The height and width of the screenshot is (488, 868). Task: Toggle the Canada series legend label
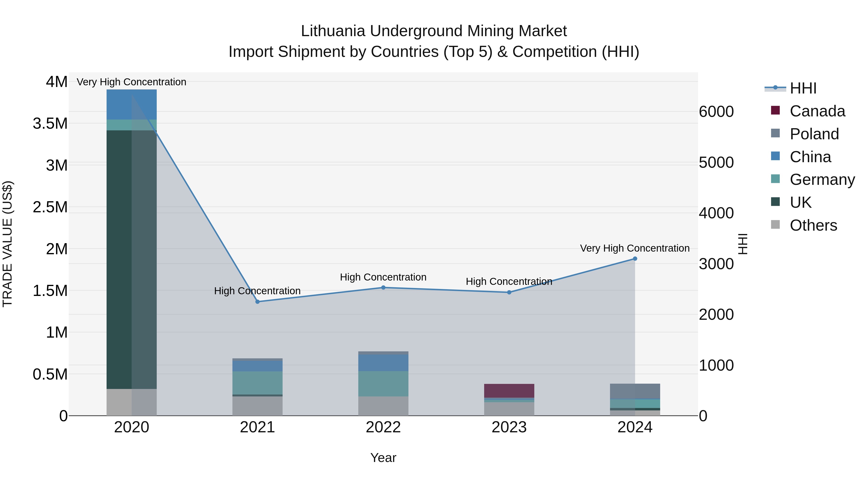tap(817, 111)
